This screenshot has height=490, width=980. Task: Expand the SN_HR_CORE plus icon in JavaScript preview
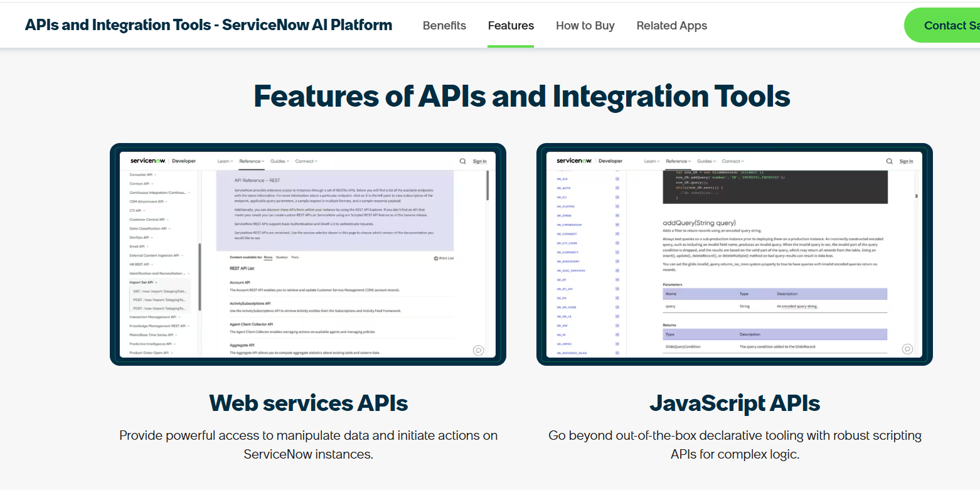[617, 307]
